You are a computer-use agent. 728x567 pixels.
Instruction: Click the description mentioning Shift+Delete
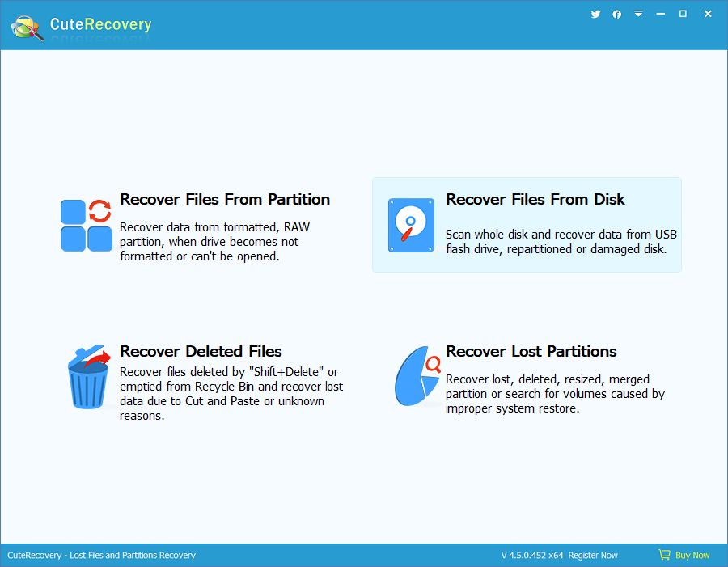(x=231, y=394)
